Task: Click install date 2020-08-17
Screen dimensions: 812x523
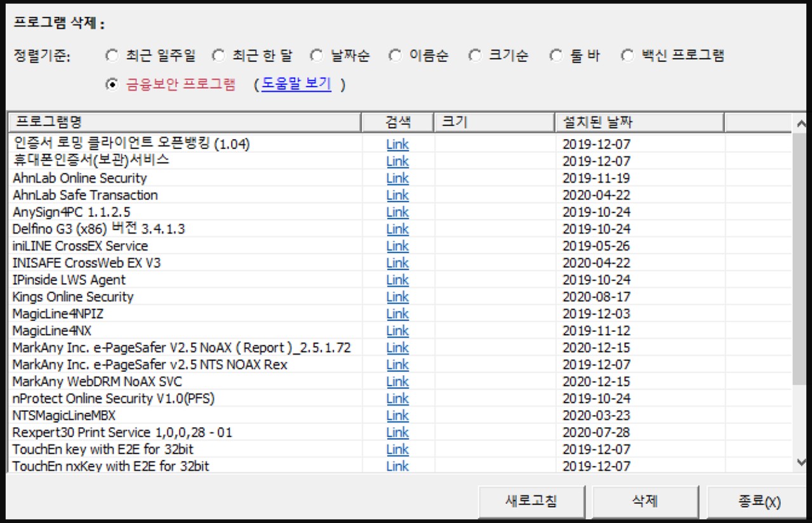Action: tap(596, 297)
